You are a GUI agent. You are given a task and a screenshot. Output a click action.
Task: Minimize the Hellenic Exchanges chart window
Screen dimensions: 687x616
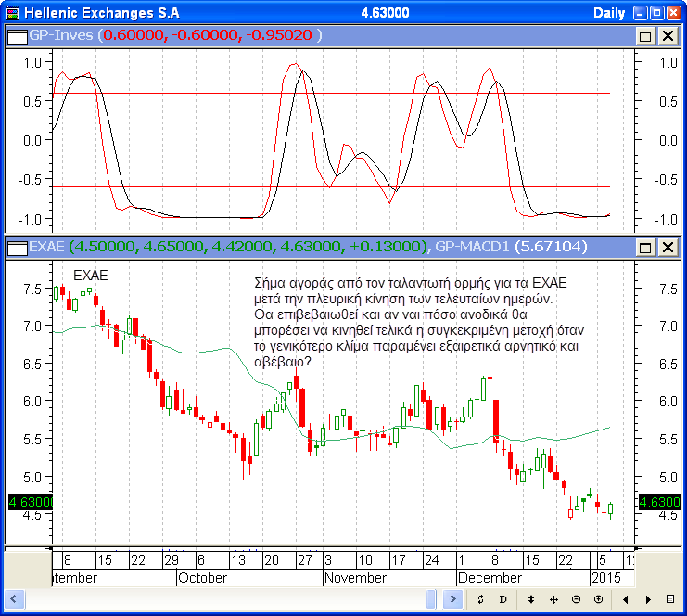tap(640, 13)
